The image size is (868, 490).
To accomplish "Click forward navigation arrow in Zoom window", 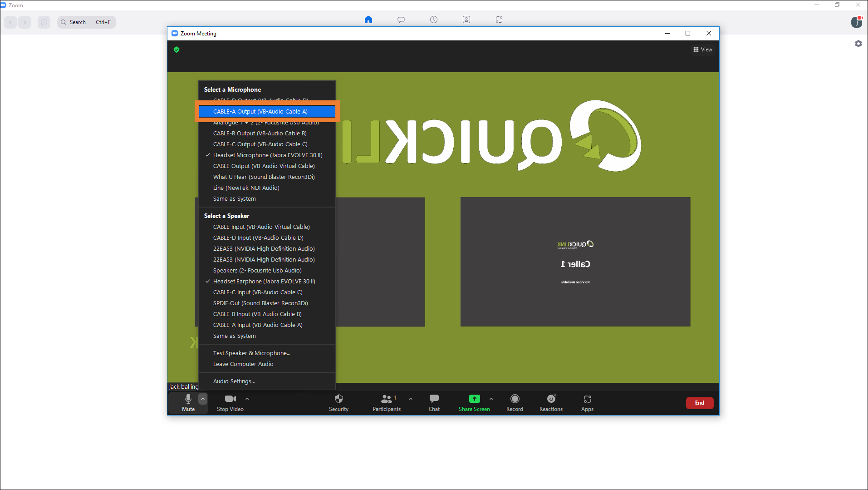I will pos(25,22).
